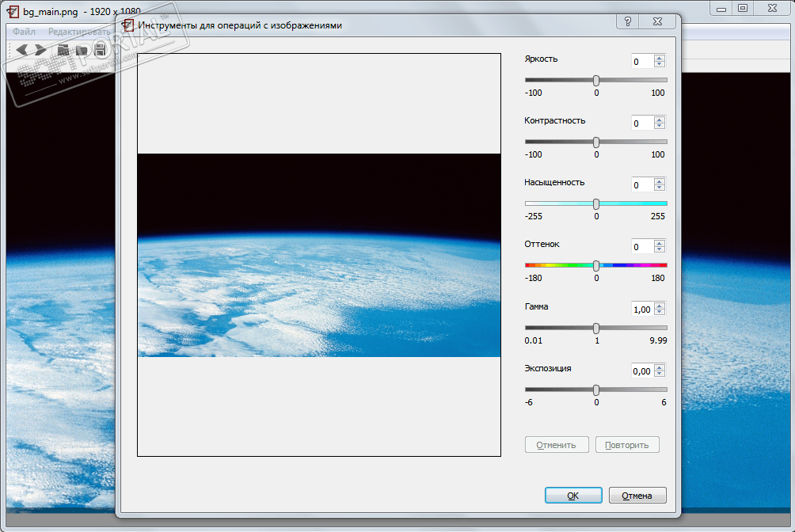The width and height of the screenshot is (795, 532).
Task: Decrease Яркость with spinner down arrow
Action: pyautogui.click(x=659, y=65)
